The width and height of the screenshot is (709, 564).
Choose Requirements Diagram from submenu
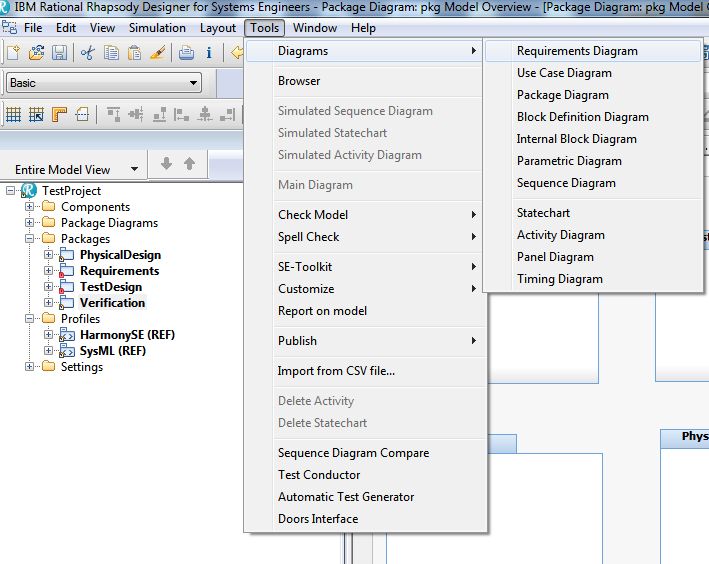pyautogui.click(x=593, y=51)
